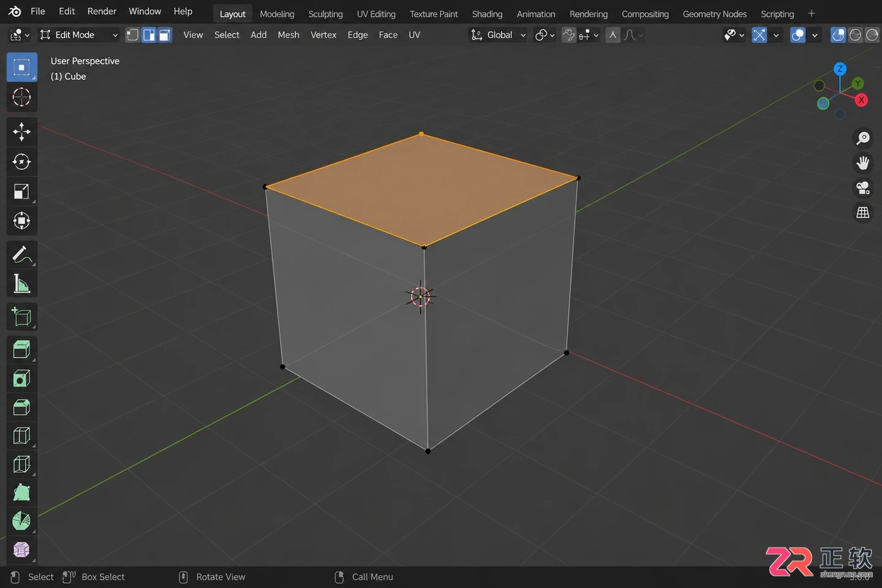Choose the Annotate pencil tool
The image size is (882, 588).
click(21, 254)
